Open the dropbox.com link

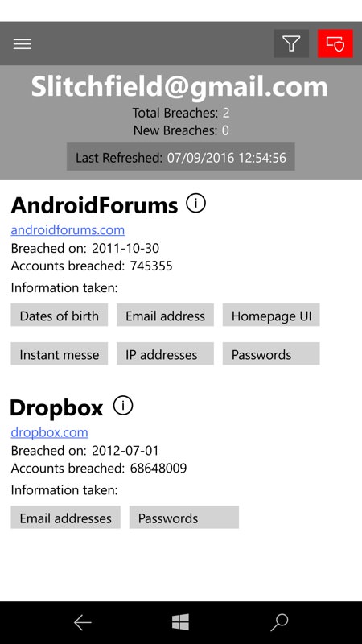click(x=49, y=432)
